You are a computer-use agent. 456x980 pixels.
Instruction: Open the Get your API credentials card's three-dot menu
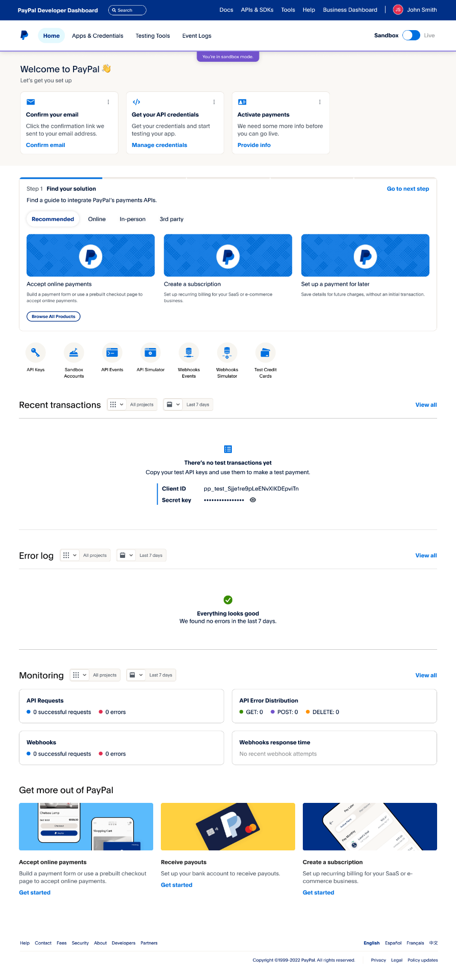[214, 102]
